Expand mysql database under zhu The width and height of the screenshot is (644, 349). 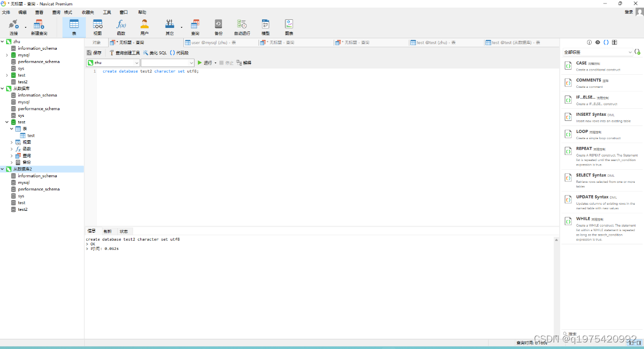click(x=7, y=55)
